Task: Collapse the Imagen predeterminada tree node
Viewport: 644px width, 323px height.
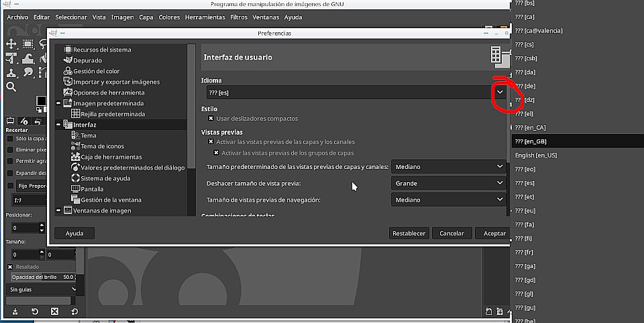Action: (x=58, y=103)
